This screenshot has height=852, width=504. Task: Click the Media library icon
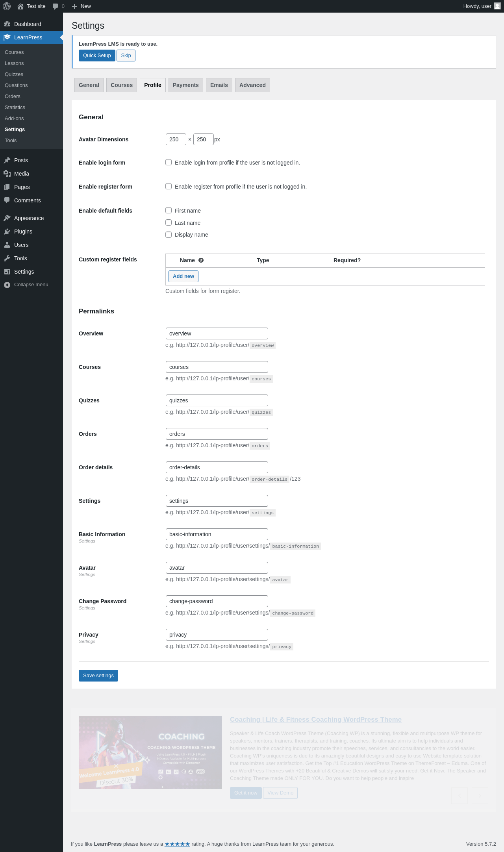(x=7, y=174)
